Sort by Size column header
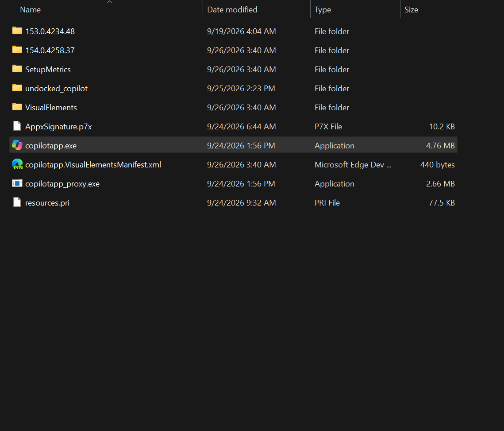 point(411,10)
